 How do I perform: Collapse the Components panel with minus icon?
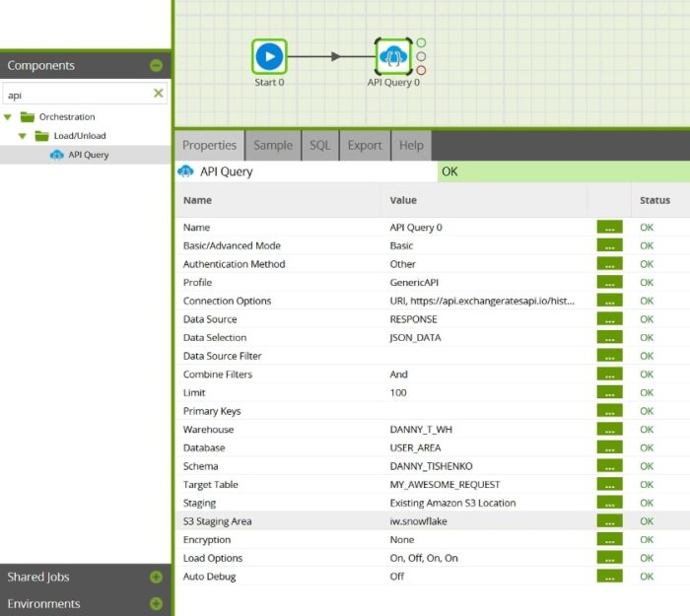click(x=156, y=66)
